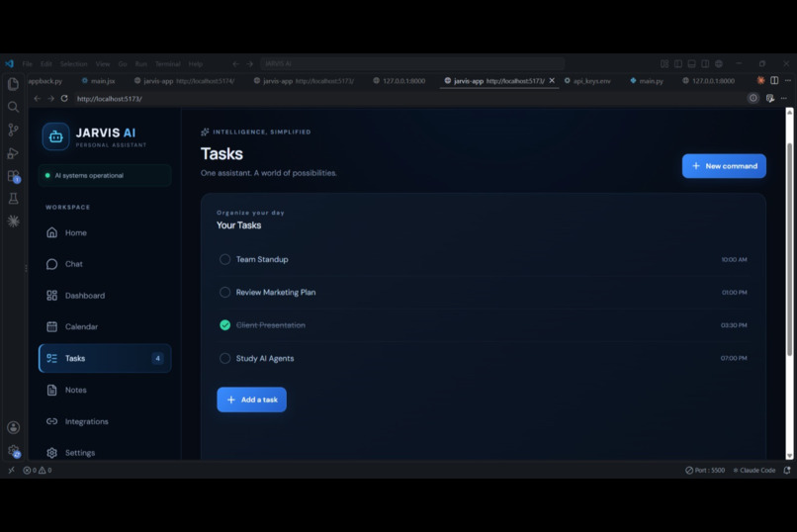The height and width of the screenshot is (532, 797).
Task: Open the Calendar page
Action: tap(105, 326)
